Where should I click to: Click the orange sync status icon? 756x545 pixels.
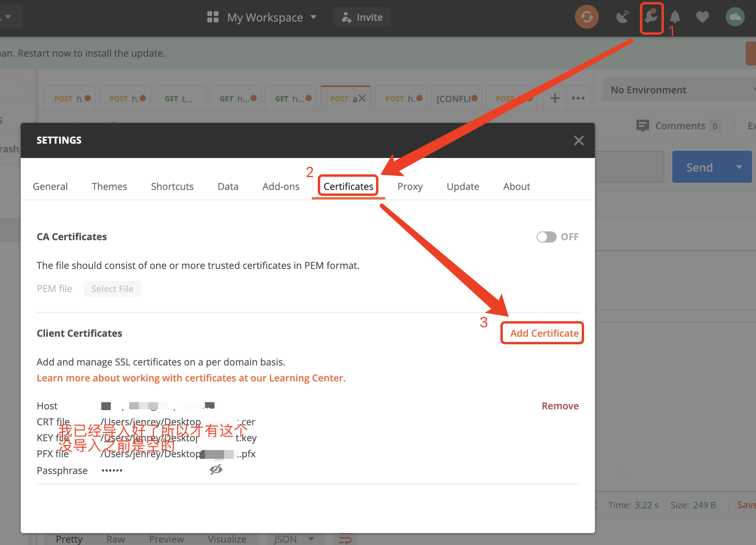tap(587, 17)
